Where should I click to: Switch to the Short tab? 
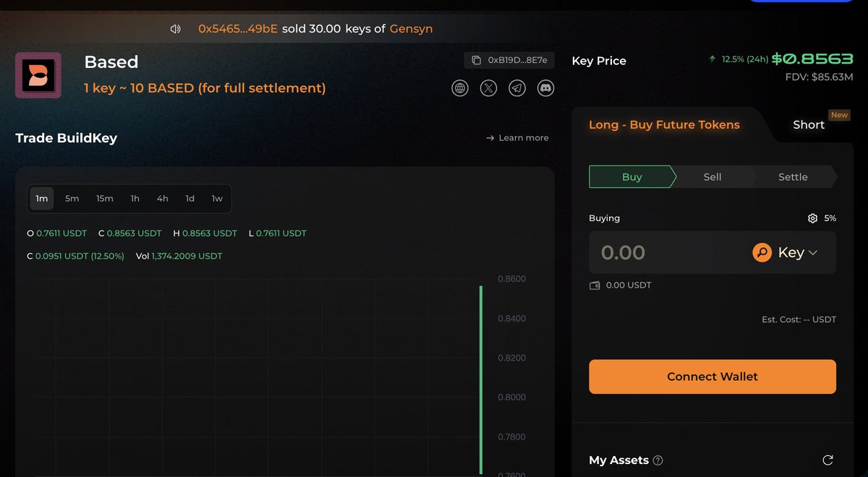(809, 125)
